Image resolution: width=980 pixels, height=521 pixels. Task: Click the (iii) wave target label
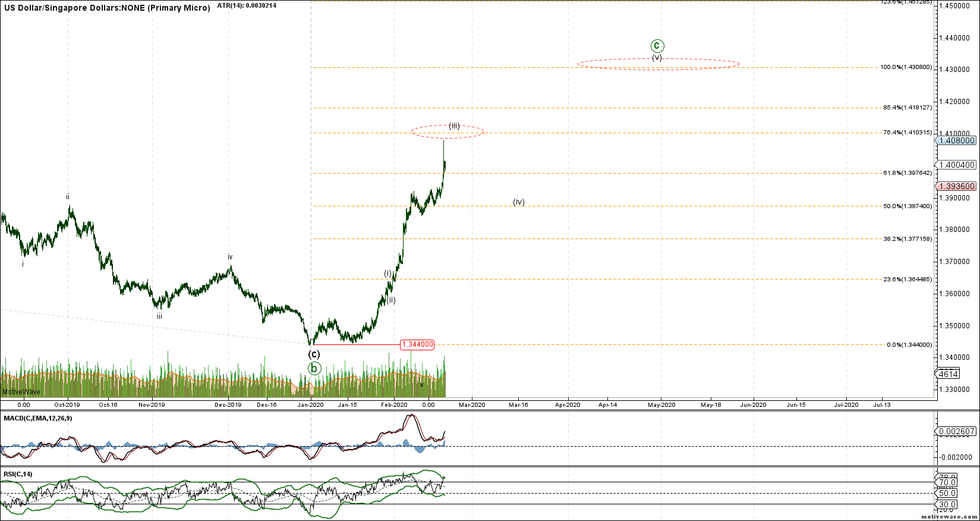(454, 125)
